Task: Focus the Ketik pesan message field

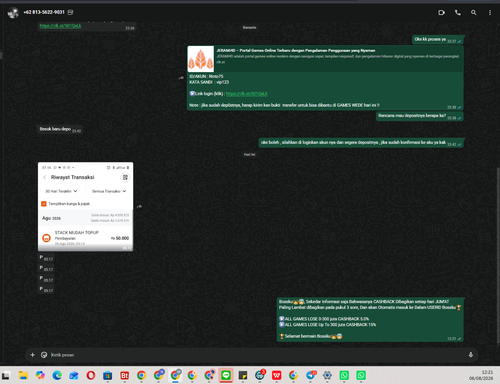Action: coord(257,355)
